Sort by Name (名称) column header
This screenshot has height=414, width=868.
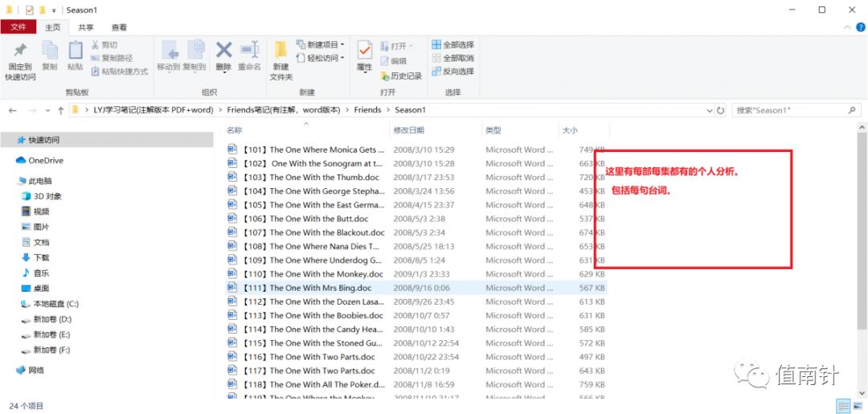[234, 130]
